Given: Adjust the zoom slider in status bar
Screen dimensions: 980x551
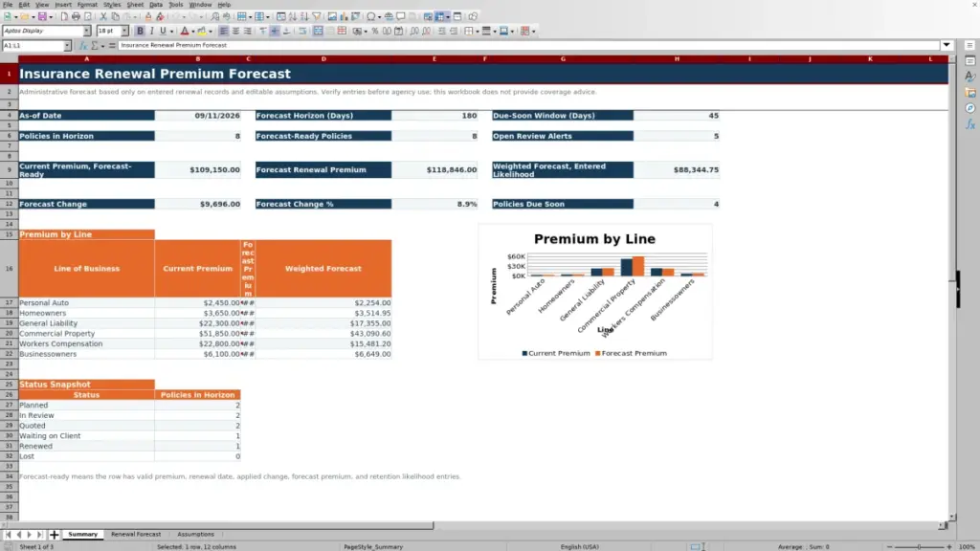Looking at the screenshot, I should (919, 547).
